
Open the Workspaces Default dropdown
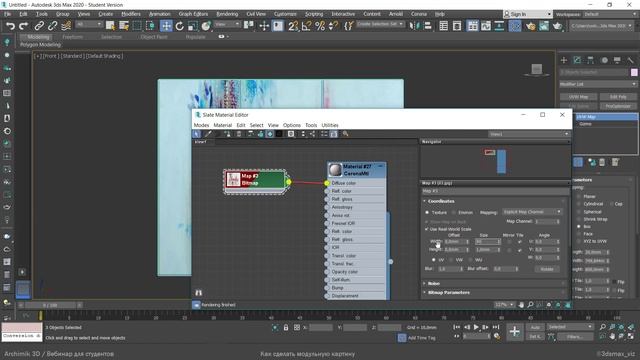tap(611, 14)
